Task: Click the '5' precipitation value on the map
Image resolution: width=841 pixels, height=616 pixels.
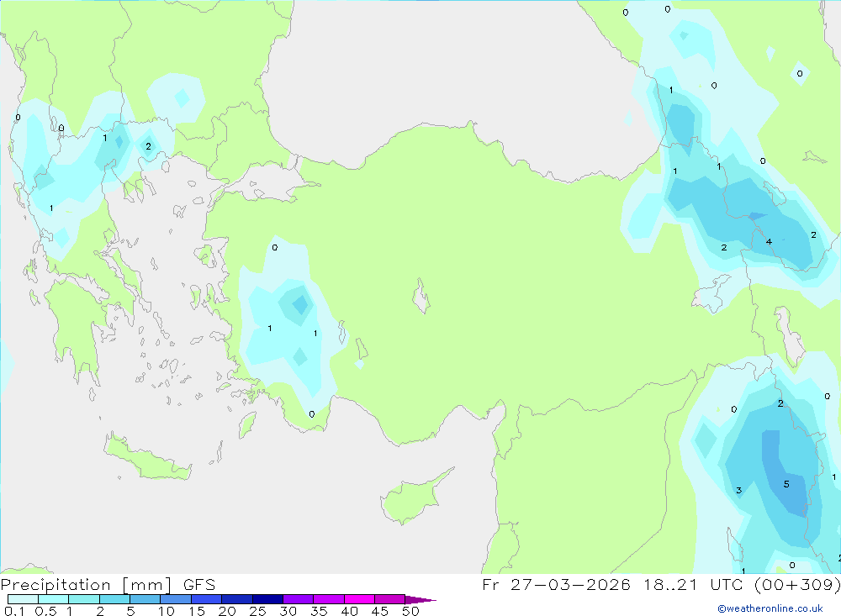Action: [x=786, y=484]
